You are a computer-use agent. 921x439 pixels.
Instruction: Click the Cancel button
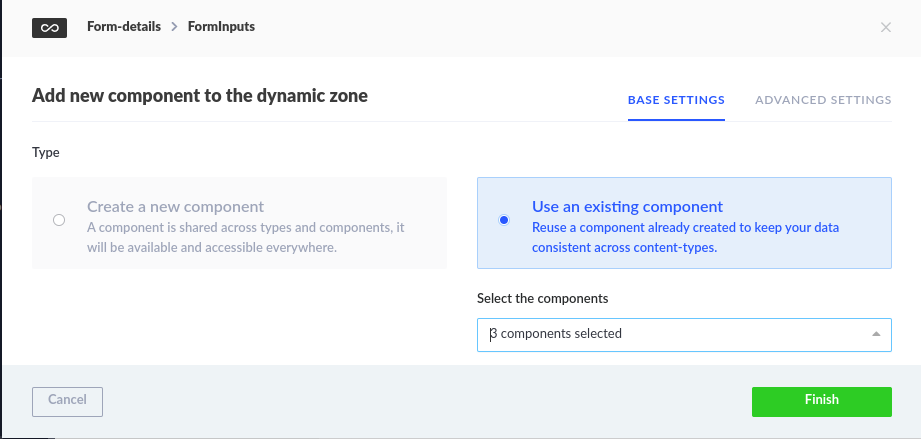tap(68, 402)
